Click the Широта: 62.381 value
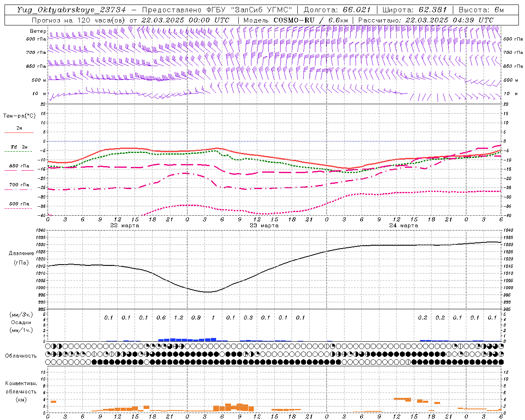 click(x=414, y=10)
